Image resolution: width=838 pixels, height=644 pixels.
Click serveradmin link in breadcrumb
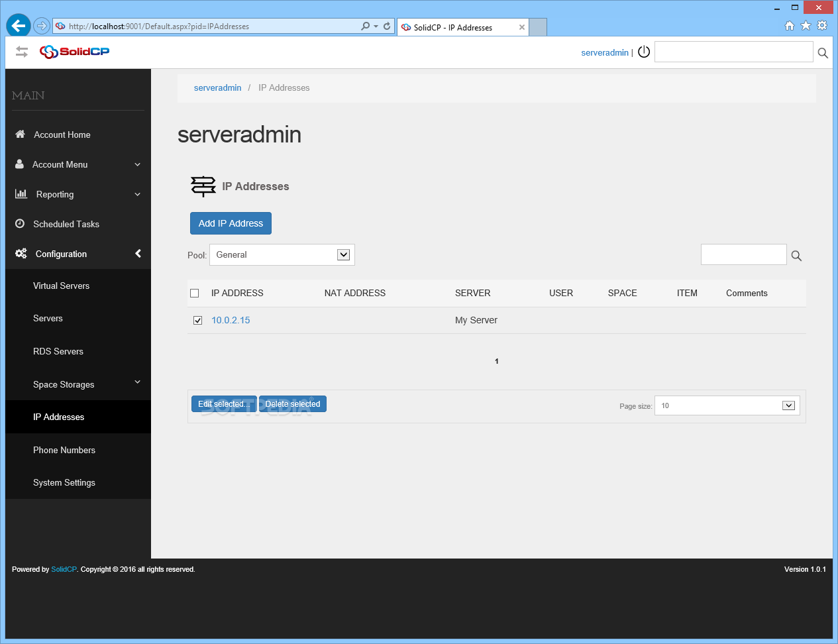click(x=217, y=87)
